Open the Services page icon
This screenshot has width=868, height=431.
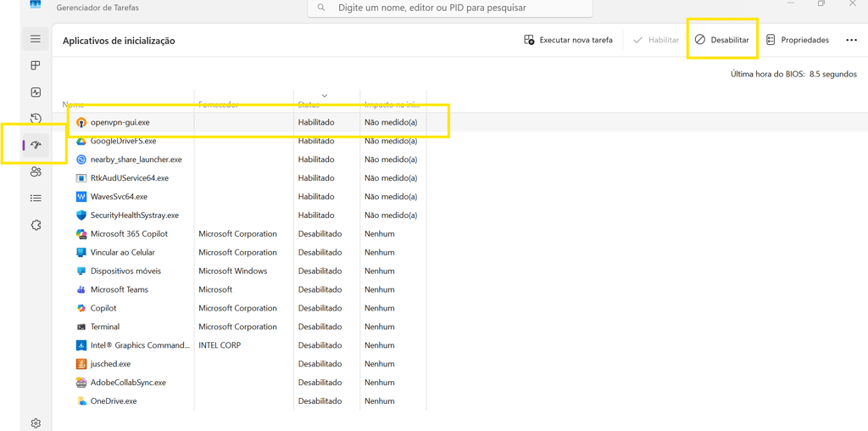click(36, 224)
